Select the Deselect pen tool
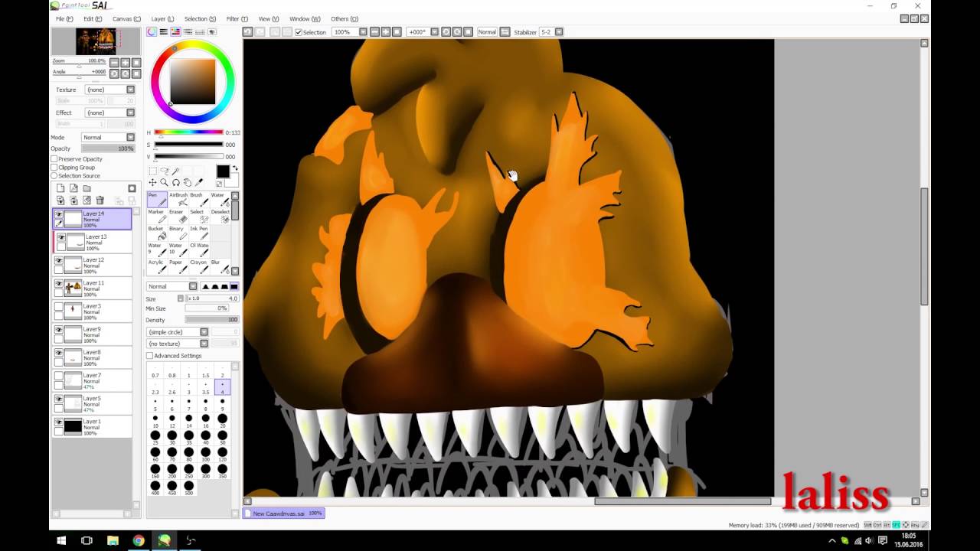980x551 pixels. pos(219,217)
